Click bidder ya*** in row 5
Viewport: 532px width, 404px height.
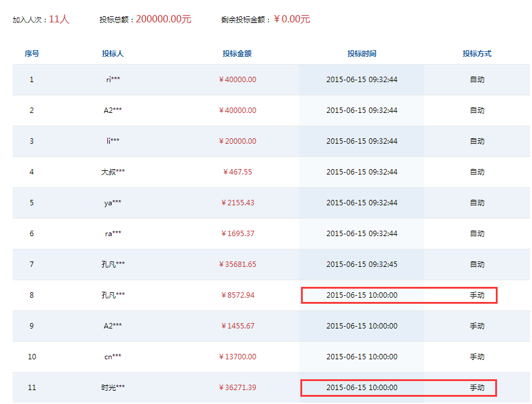coord(113,203)
